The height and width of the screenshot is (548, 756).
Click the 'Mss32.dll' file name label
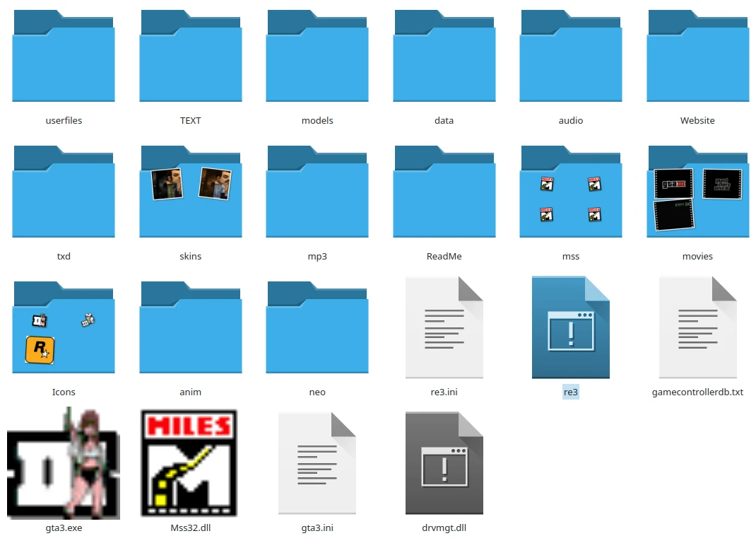point(191,527)
